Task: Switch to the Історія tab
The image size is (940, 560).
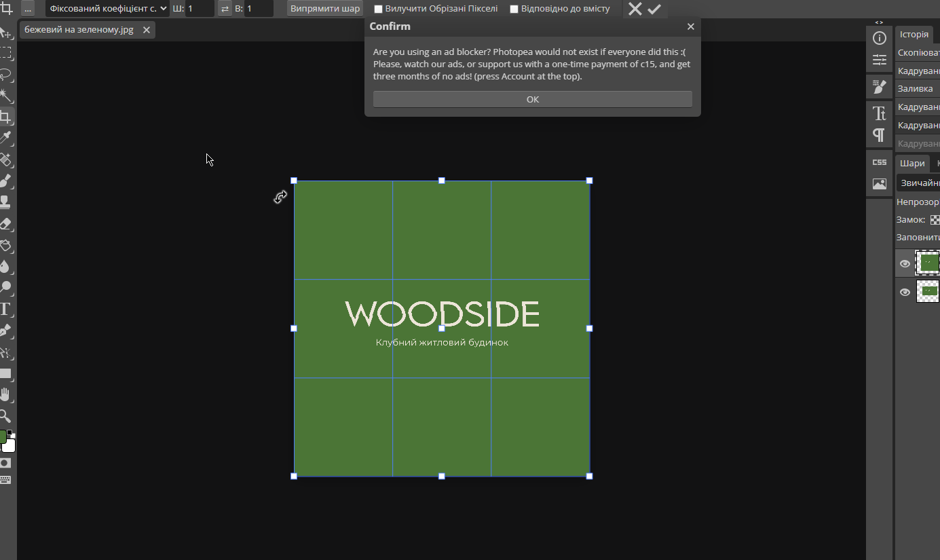Action: (x=914, y=35)
